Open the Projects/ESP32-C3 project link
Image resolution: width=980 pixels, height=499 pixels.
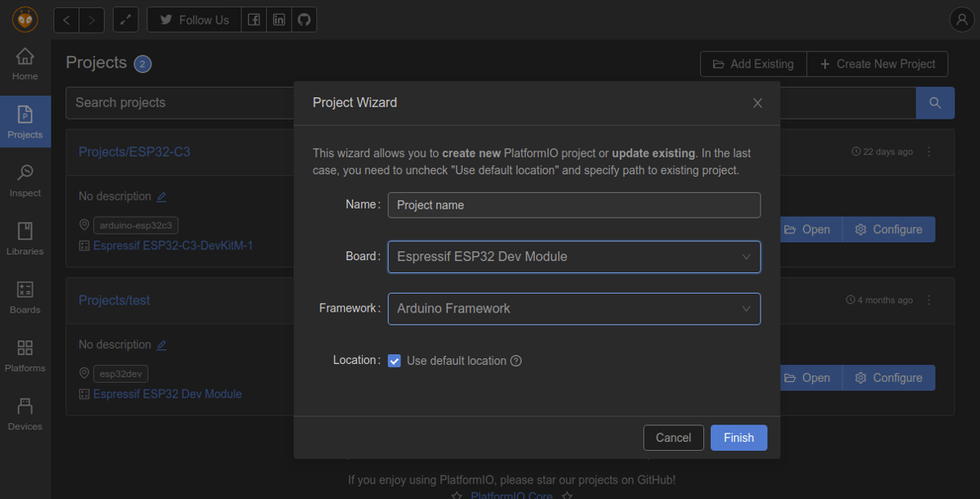(134, 152)
